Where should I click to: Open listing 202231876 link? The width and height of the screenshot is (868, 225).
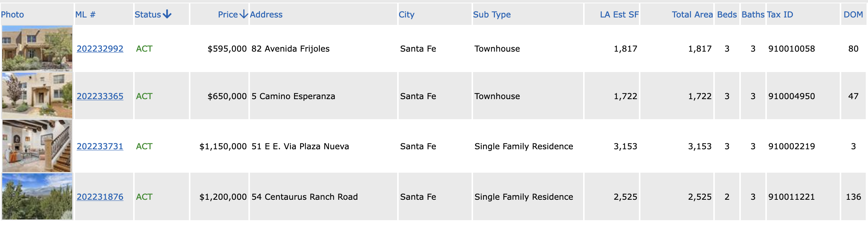click(x=100, y=197)
